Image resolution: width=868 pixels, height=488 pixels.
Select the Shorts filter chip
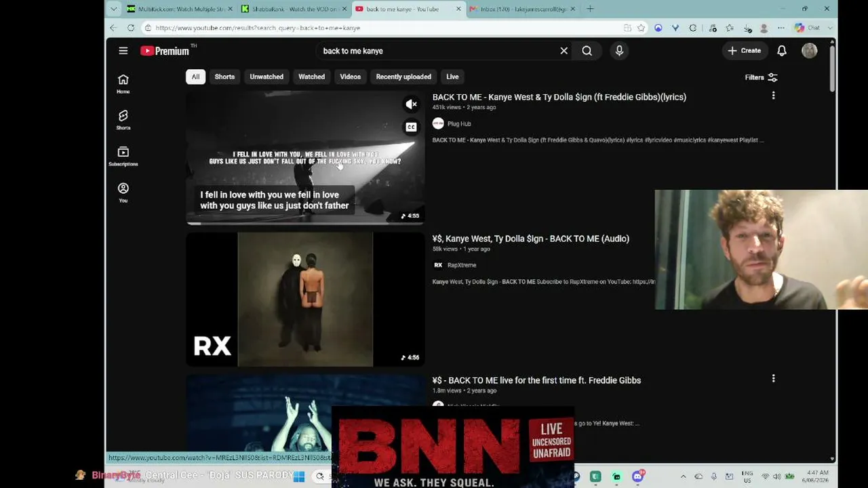(x=224, y=77)
